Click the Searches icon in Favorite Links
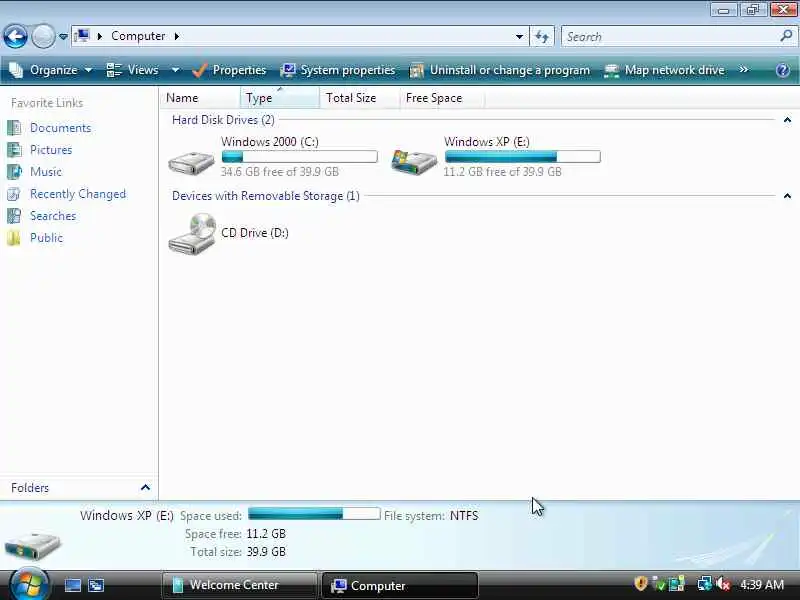The width and height of the screenshot is (800, 600). click(14, 216)
